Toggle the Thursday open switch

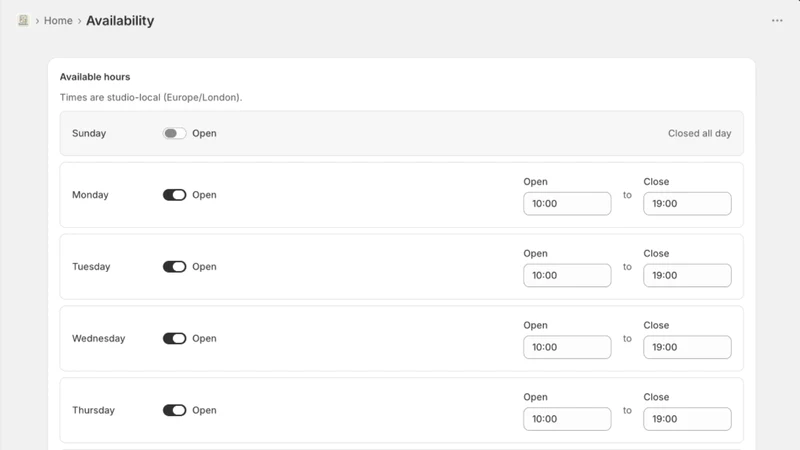[174, 410]
